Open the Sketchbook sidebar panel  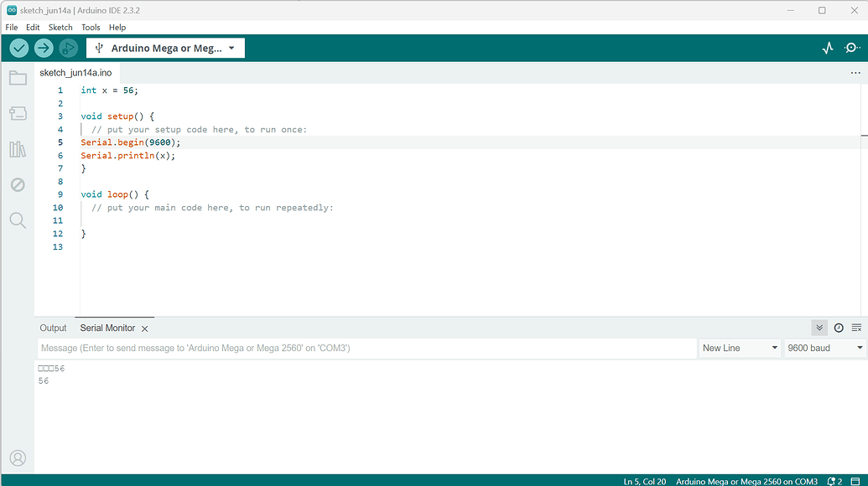(x=18, y=77)
